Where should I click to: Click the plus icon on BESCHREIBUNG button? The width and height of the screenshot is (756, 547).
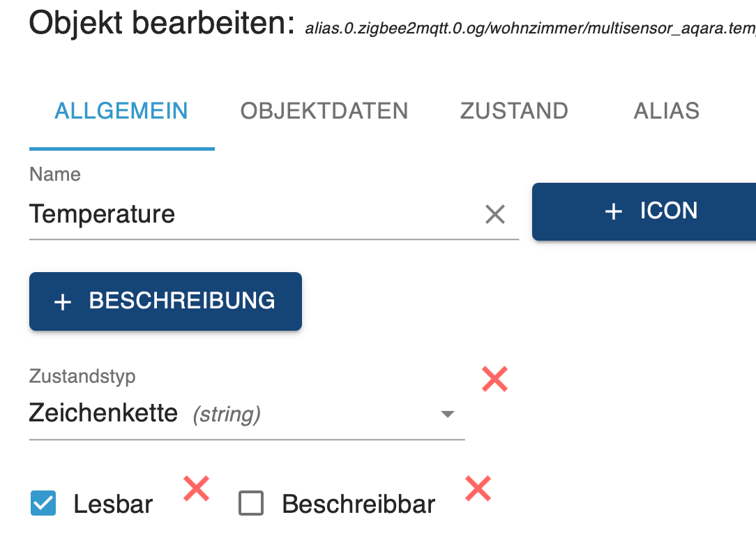click(63, 301)
